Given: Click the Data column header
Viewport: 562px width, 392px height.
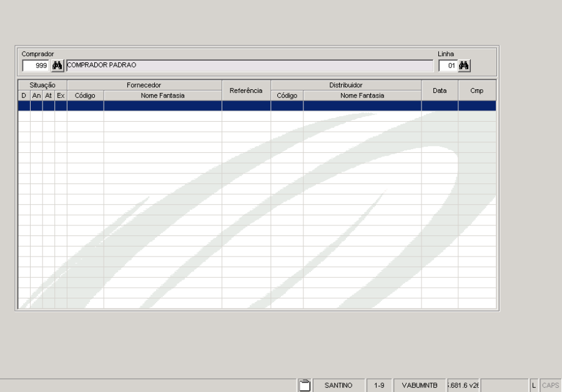Looking at the screenshot, I should click(440, 91).
